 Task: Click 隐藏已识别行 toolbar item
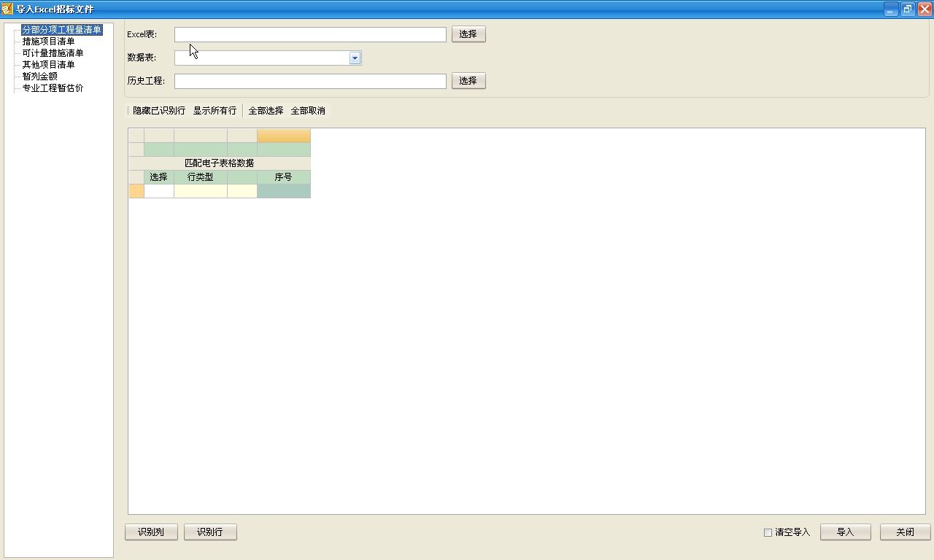(159, 111)
